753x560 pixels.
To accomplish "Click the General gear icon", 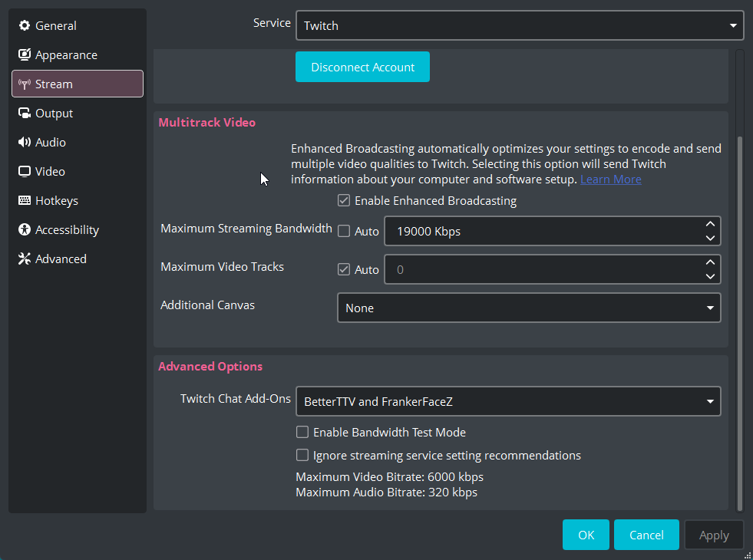I will 24,25.
